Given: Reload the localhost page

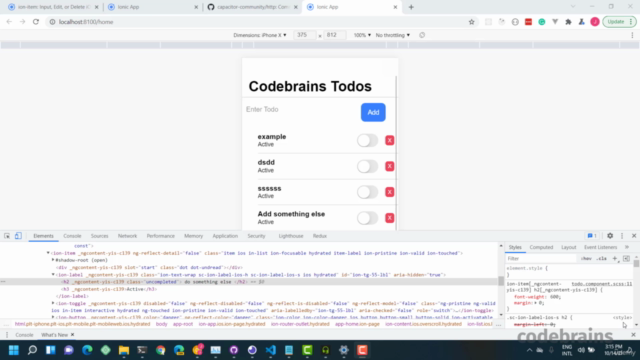Looking at the screenshot, I should click(x=36, y=22).
